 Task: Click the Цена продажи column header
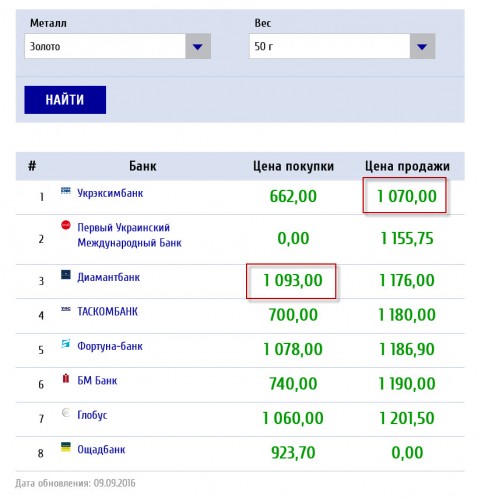coord(407,166)
